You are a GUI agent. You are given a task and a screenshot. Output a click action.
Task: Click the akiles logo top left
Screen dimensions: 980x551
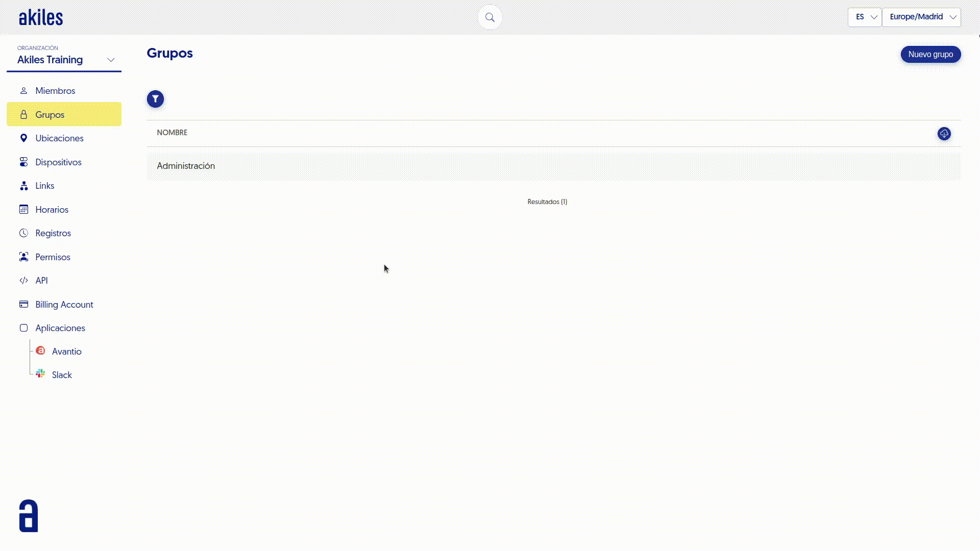[x=40, y=16]
